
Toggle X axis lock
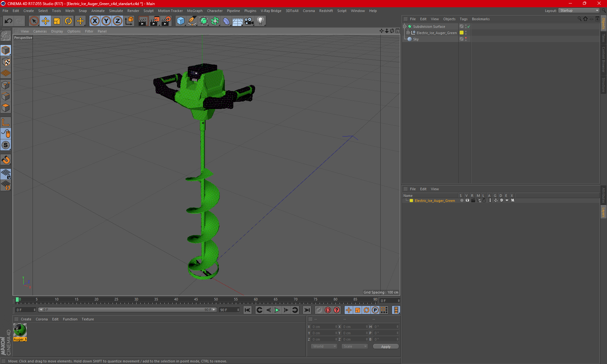pyautogui.click(x=95, y=21)
